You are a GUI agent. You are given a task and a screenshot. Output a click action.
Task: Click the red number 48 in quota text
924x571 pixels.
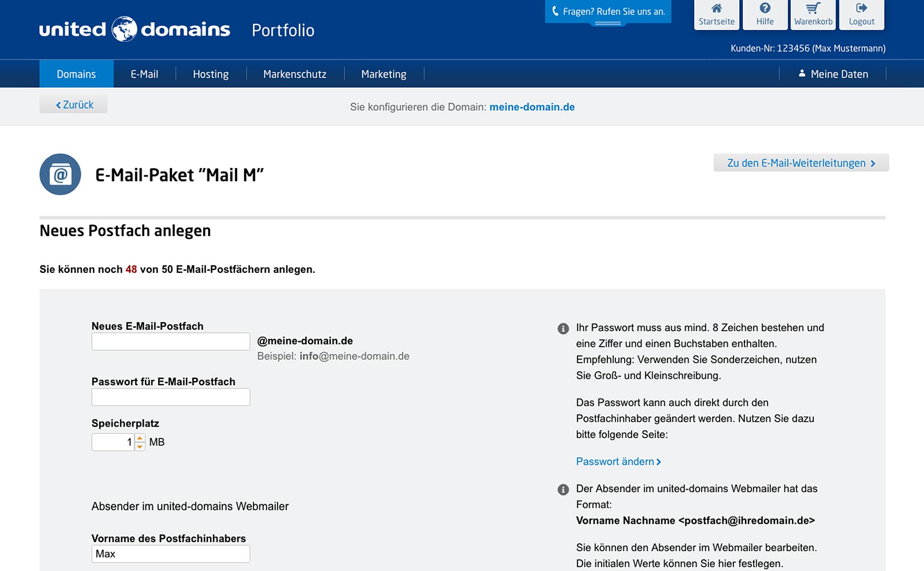[131, 269]
